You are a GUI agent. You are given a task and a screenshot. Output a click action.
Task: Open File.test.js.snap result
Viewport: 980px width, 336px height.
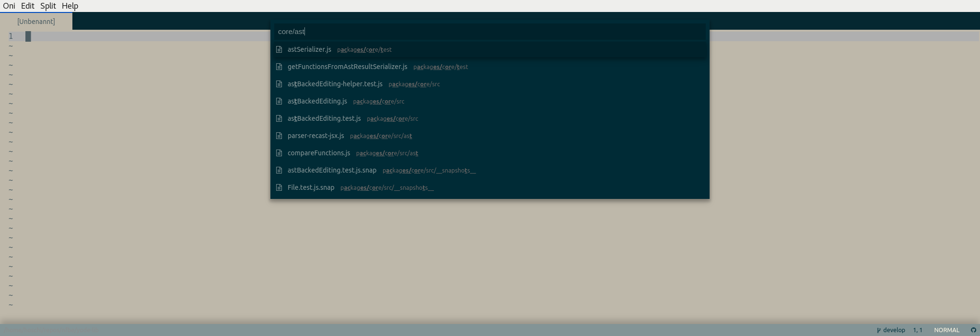490,187
